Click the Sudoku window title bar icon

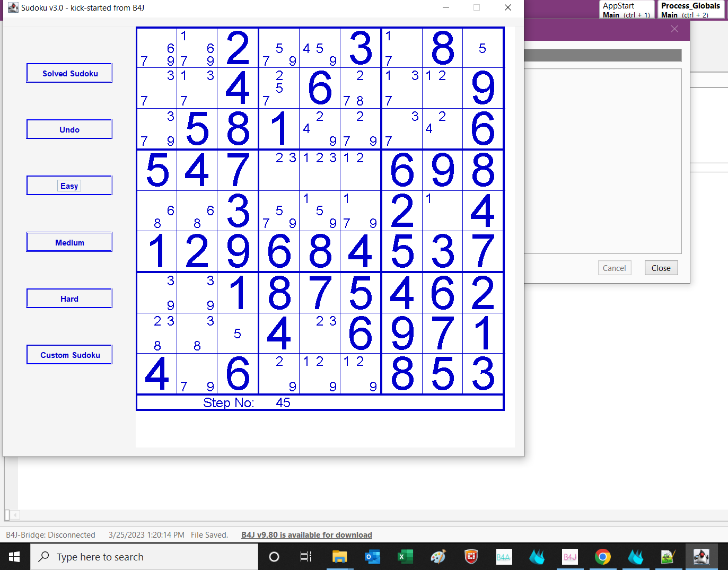pyautogui.click(x=13, y=7)
